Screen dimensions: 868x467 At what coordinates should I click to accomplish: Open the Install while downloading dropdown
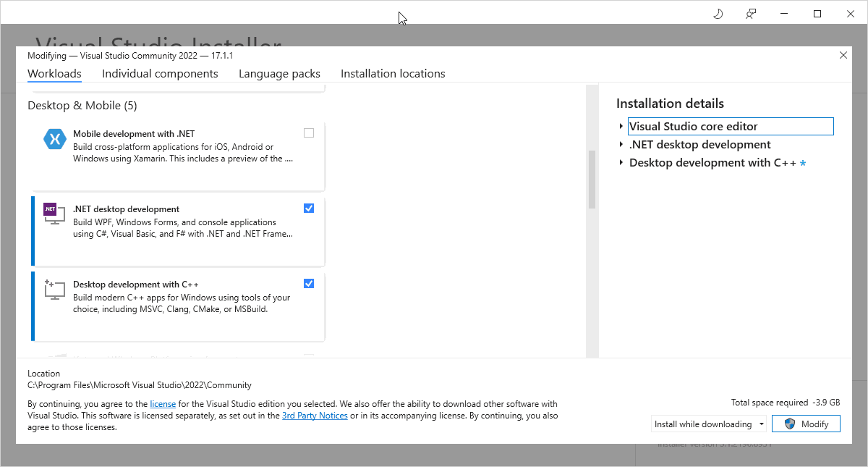[x=709, y=424]
